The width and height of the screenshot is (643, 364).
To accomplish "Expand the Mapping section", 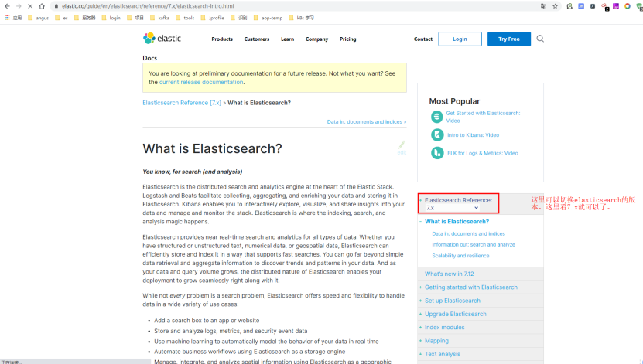I will coord(421,341).
